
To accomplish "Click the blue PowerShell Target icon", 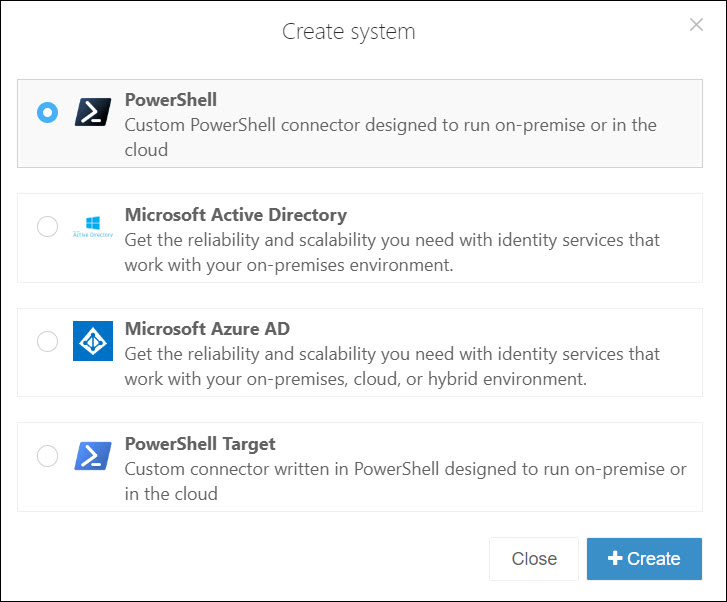I will tap(93, 455).
